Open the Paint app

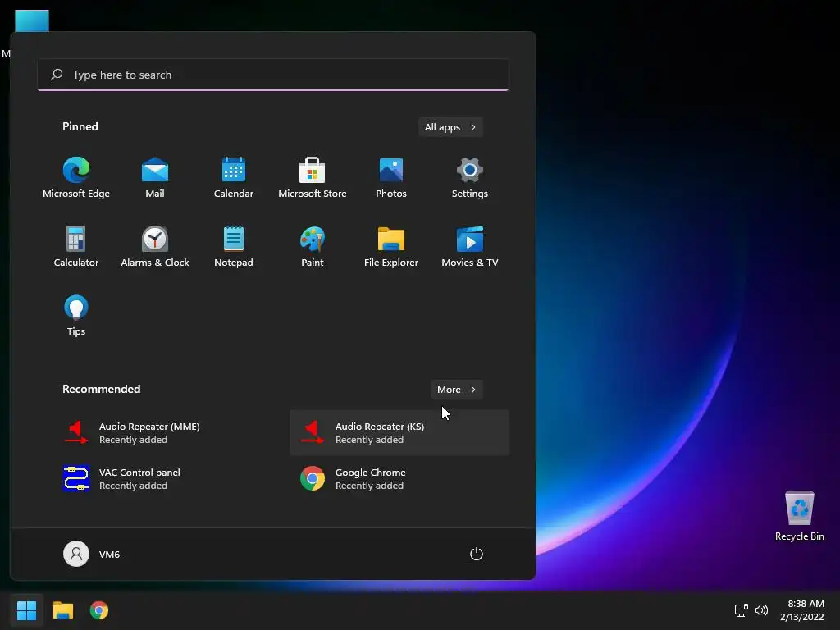point(313,247)
